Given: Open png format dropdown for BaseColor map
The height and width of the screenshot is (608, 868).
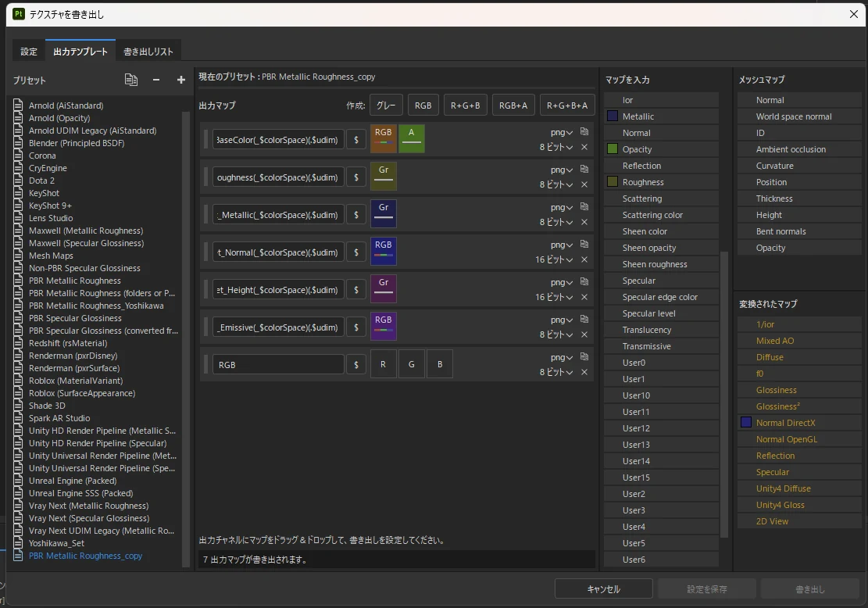Looking at the screenshot, I should (x=561, y=132).
